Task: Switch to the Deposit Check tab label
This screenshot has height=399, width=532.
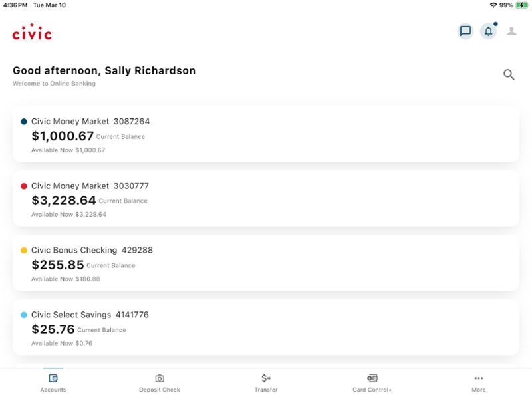Action: click(160, 390)
